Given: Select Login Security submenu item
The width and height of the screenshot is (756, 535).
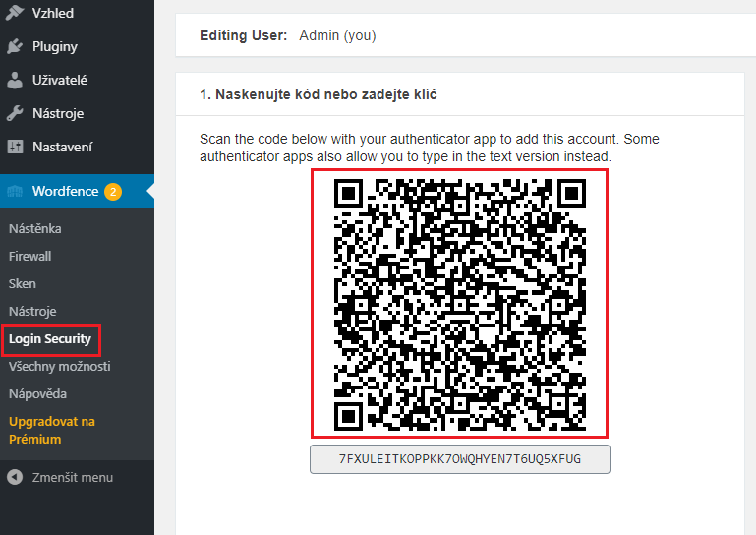Looking at the screenshot, I should (x=50, y=338).
